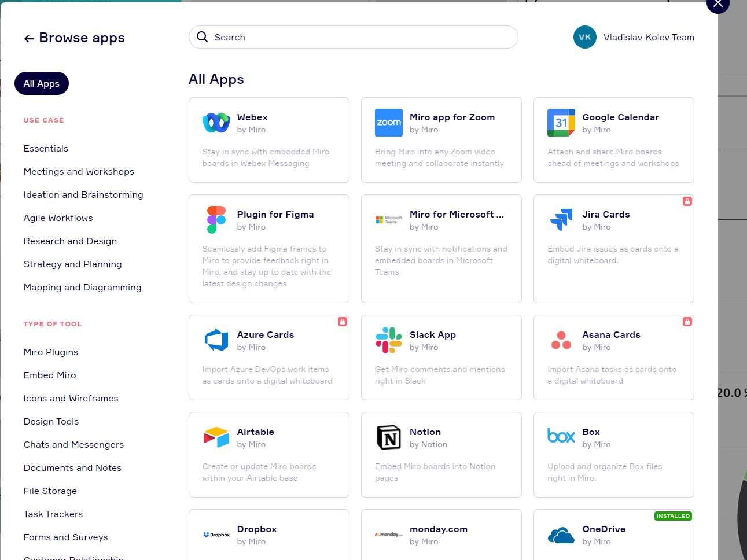Select the All Apps filter
This screenshot has height=560, width=747.
click(x=42, y=83)
